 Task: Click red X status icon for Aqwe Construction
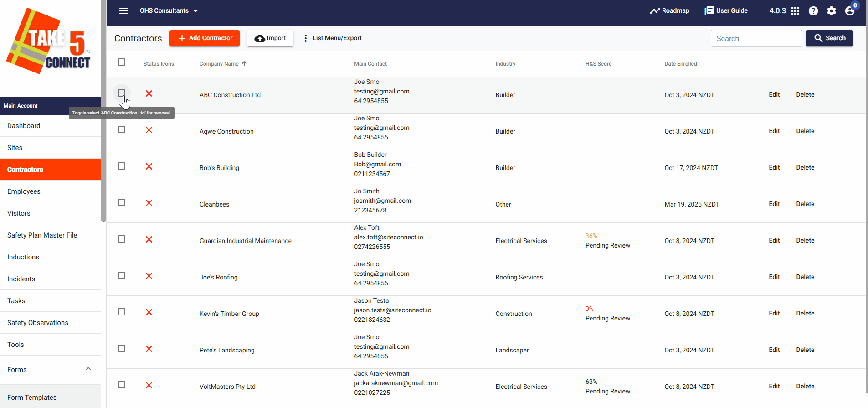(x=149, y=130)
